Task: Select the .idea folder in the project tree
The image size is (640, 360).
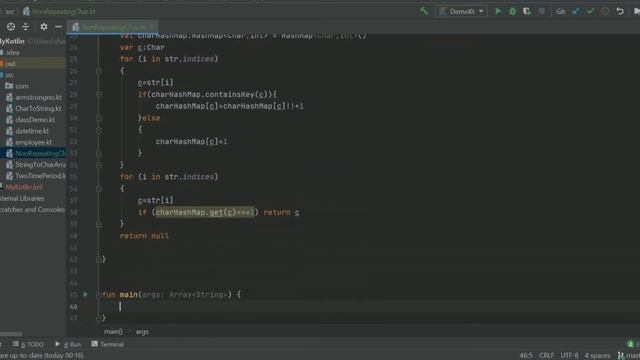Action: (x=12, y=52)
